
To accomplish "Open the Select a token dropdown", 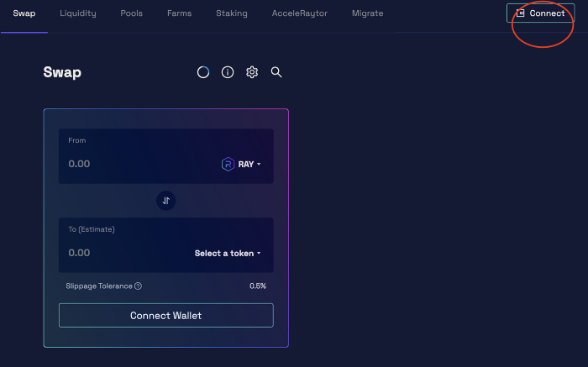I will click(x=228, y=254).
